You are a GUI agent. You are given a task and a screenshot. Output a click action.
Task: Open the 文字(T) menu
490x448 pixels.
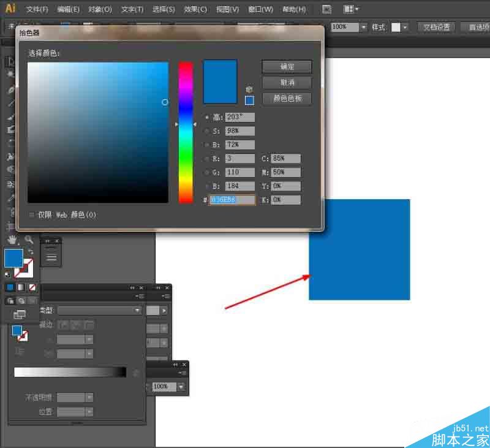pyautogui.click(x=132, y=9)
